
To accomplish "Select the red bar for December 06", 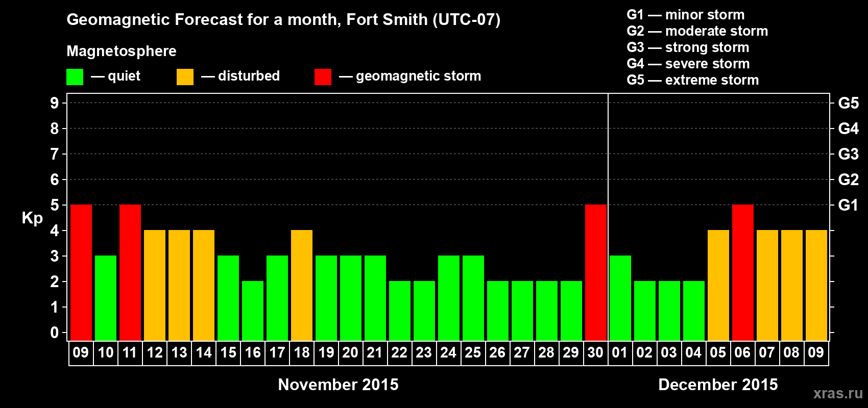I will click(743, 272).
